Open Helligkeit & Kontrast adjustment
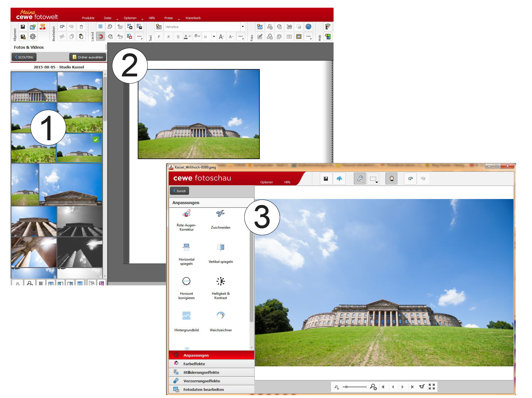Viewport: 532px width, 398px height. coord(221,288)
